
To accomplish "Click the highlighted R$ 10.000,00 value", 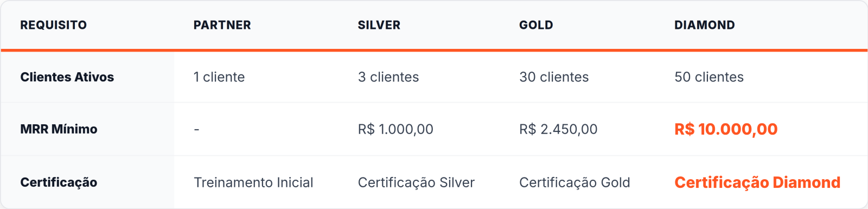I will [x=726, y=129].
